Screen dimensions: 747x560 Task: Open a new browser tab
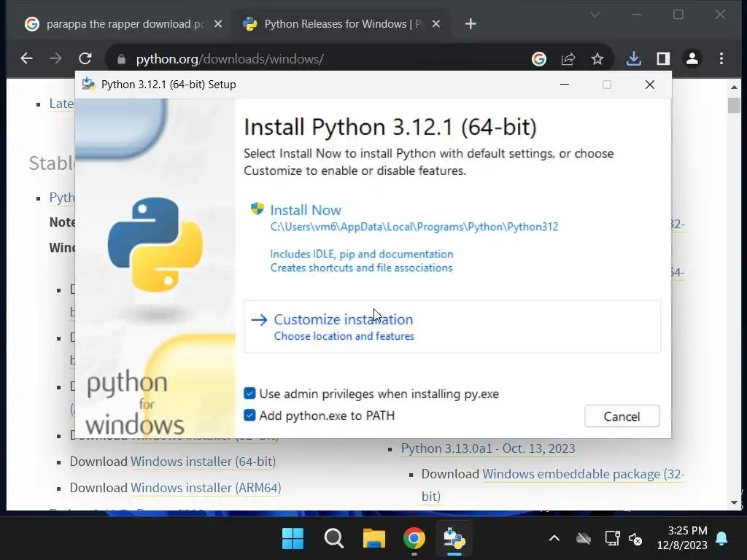click(471, 24)
